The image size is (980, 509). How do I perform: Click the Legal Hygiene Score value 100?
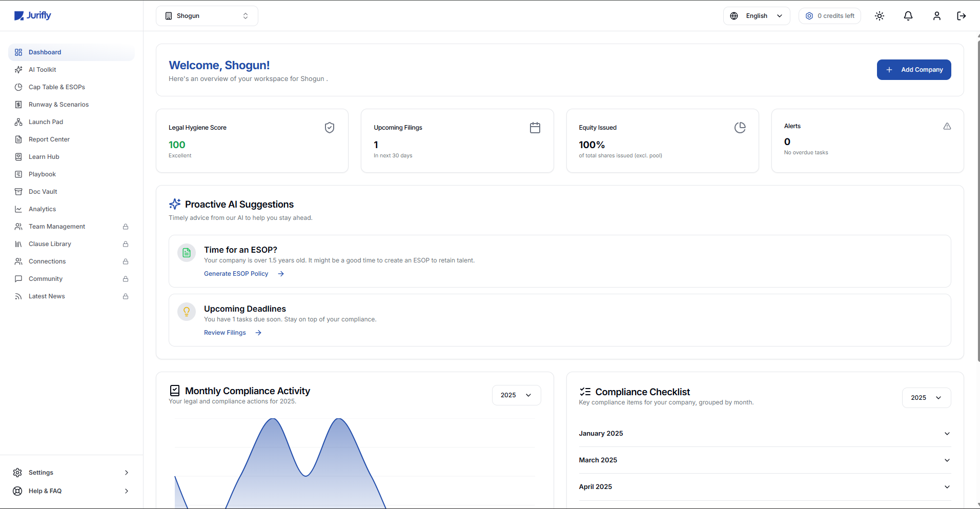177,145
